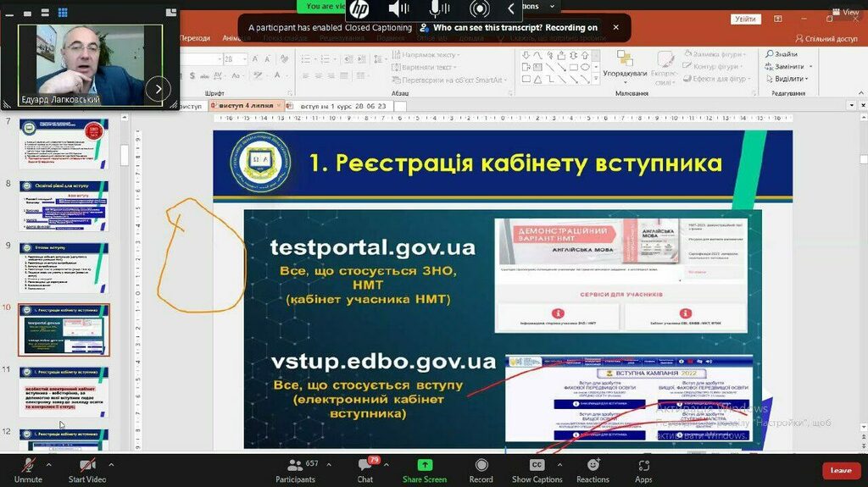Leave the meeting
Image resolution: width=868 pixels, height=487 pixels.
(840, 470)
